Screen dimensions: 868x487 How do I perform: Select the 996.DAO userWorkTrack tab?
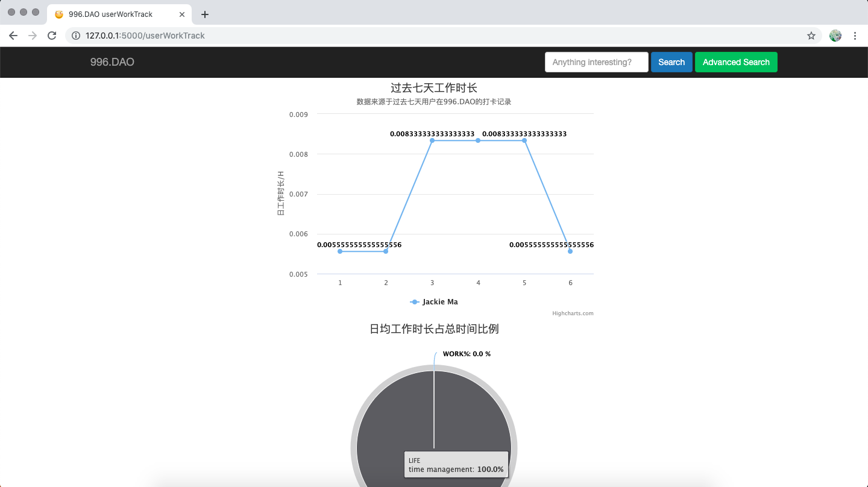119,14
